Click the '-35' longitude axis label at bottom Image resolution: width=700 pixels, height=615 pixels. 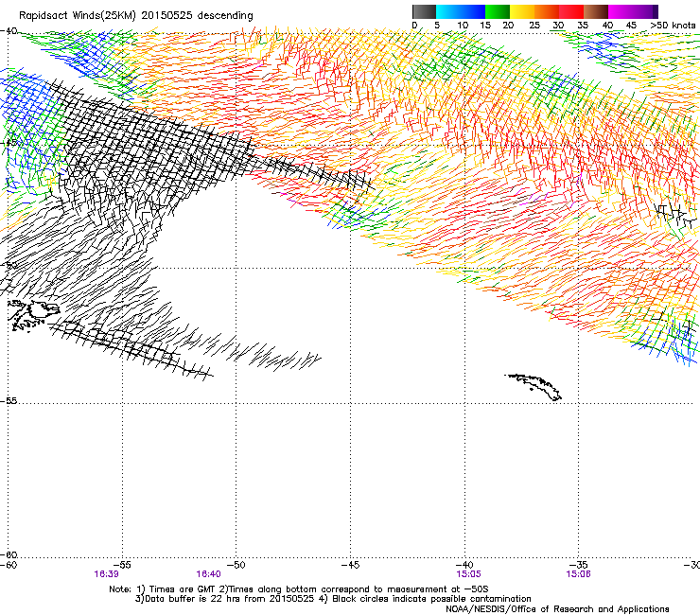click(579, 565)
